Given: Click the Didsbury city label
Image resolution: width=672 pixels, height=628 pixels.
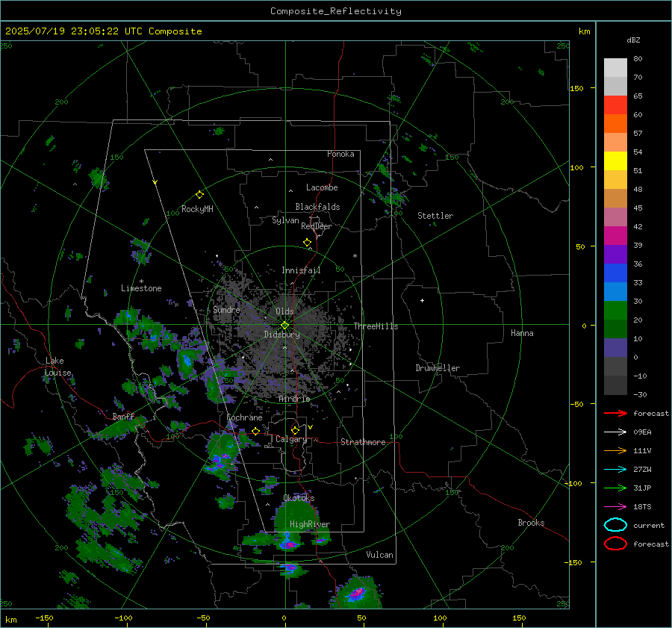Looking at the screenshot, I should click(281, 335).
